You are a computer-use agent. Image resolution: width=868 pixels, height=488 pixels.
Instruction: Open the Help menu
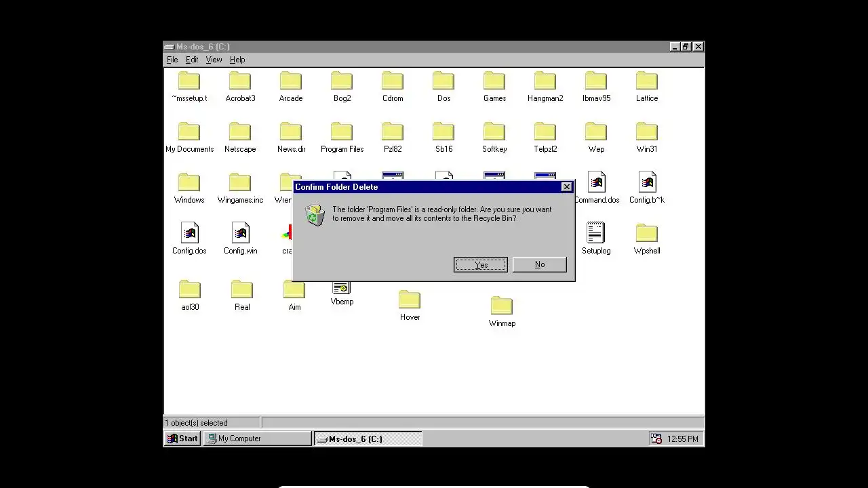click(237, 60)
